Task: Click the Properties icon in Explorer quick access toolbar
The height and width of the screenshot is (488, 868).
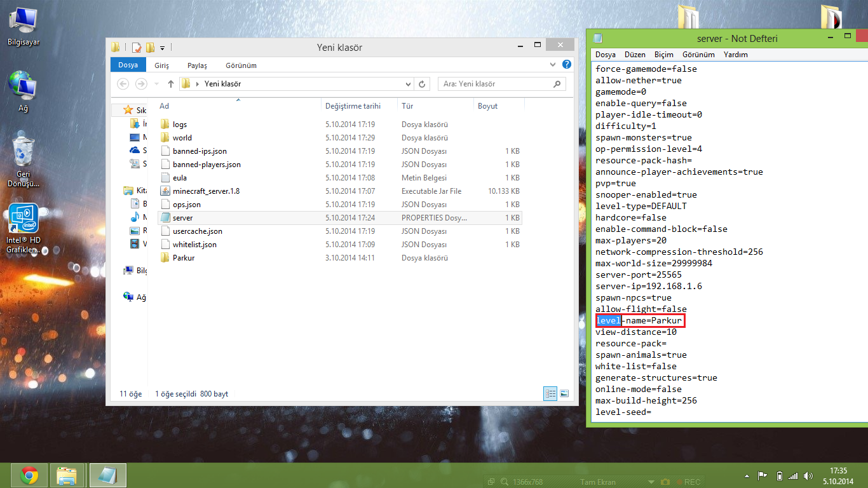Action: pyautogui.click(x=136, y=47)
